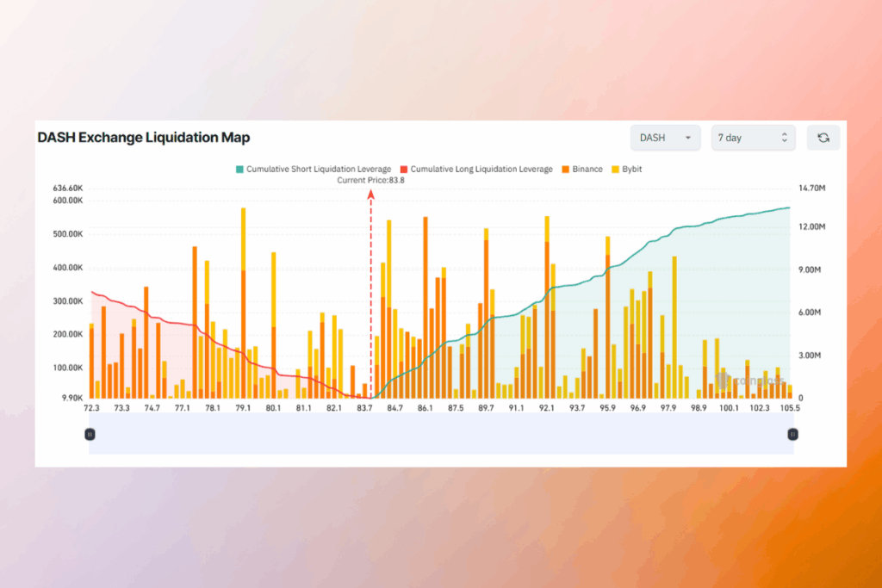Click the orange Binance legend square
The height and width of the screenshot is (588, 882).
(565, 170)
